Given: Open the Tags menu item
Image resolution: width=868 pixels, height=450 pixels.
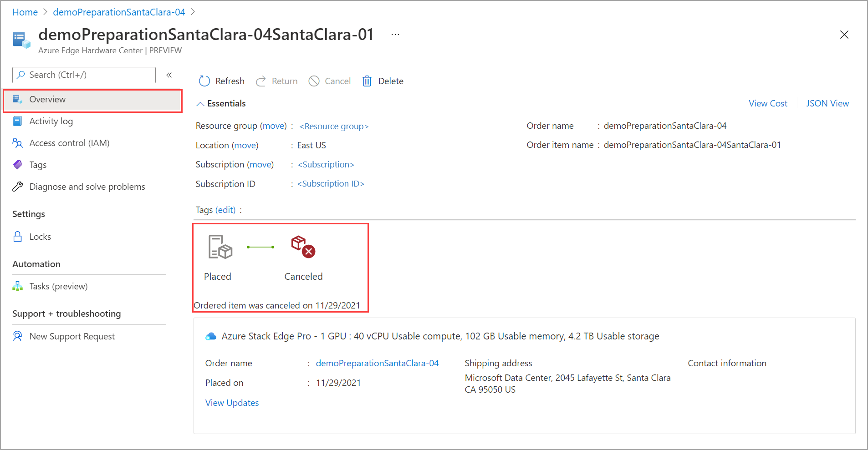Looking at the screenshot, I should pyautogui.click(x=38, y=165).
